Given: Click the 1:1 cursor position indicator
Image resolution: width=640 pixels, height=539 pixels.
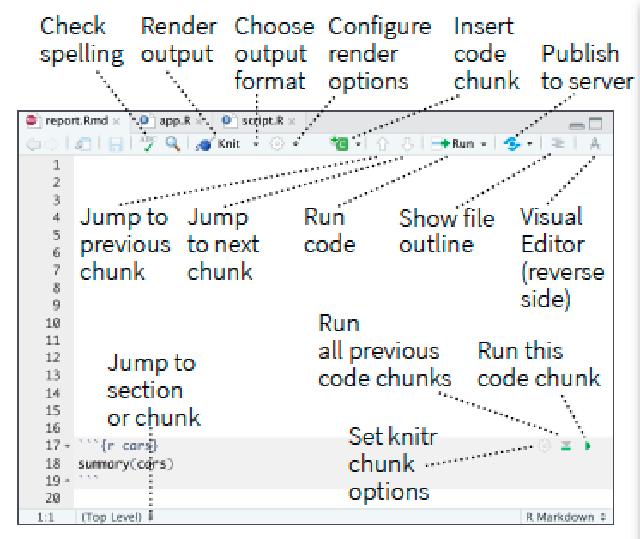Looking at the screenshot, I should (x=45, y=517).
